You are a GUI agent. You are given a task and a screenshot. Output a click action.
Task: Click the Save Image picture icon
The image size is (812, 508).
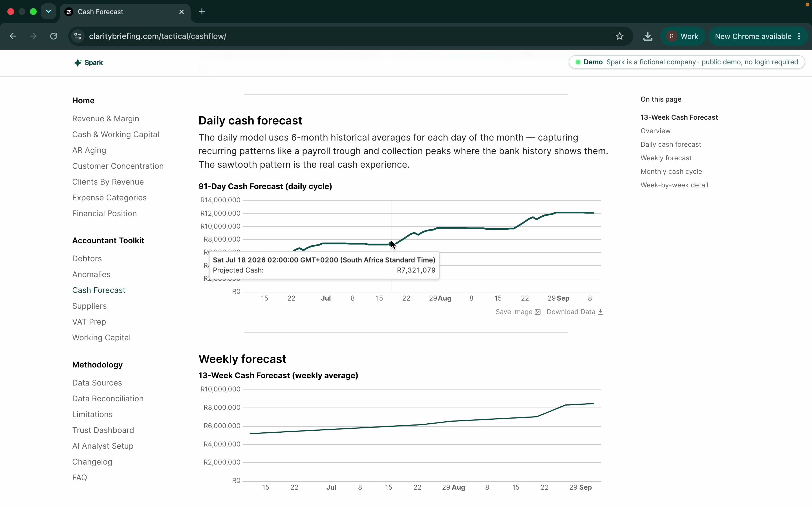point(538,312)
